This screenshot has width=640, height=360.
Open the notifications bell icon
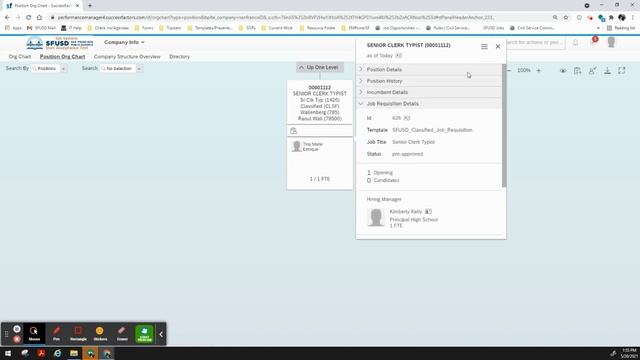(576, 42)
